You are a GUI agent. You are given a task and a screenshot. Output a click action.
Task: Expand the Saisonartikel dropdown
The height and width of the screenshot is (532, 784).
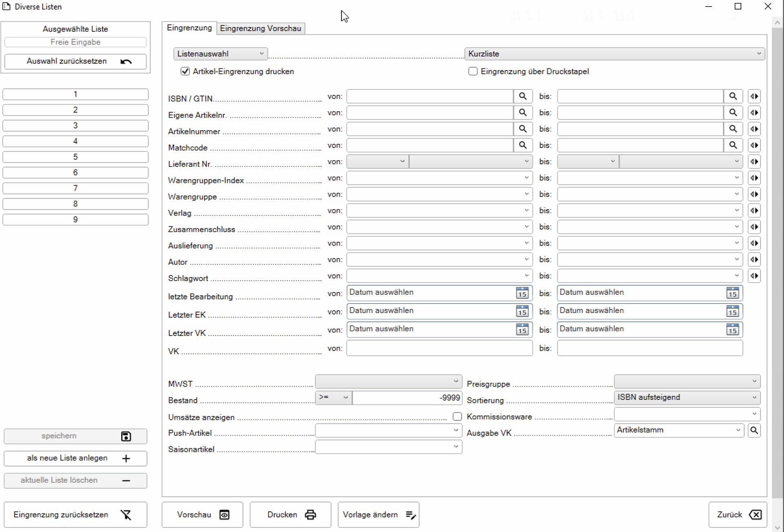(388, 447)
